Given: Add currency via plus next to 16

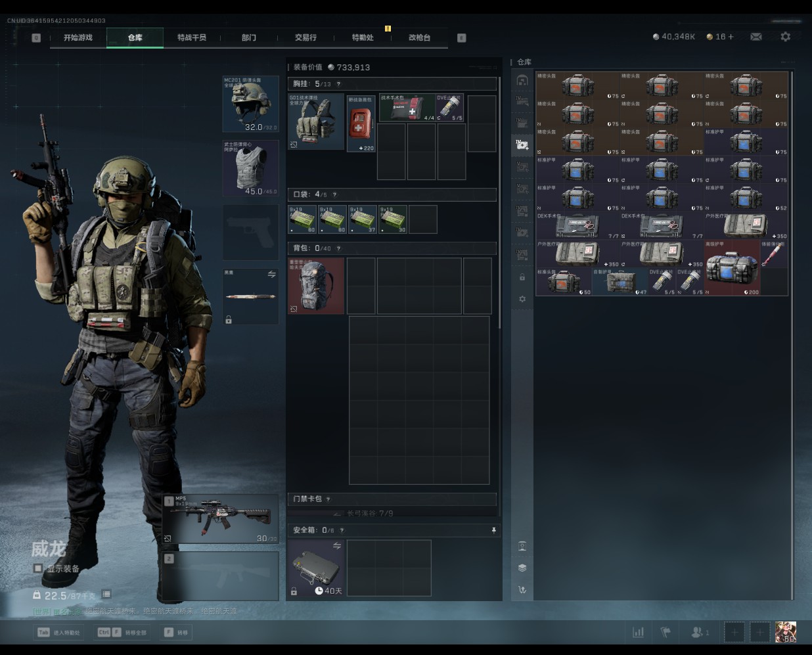Looking at the screenshot, I should pos(731,37).
